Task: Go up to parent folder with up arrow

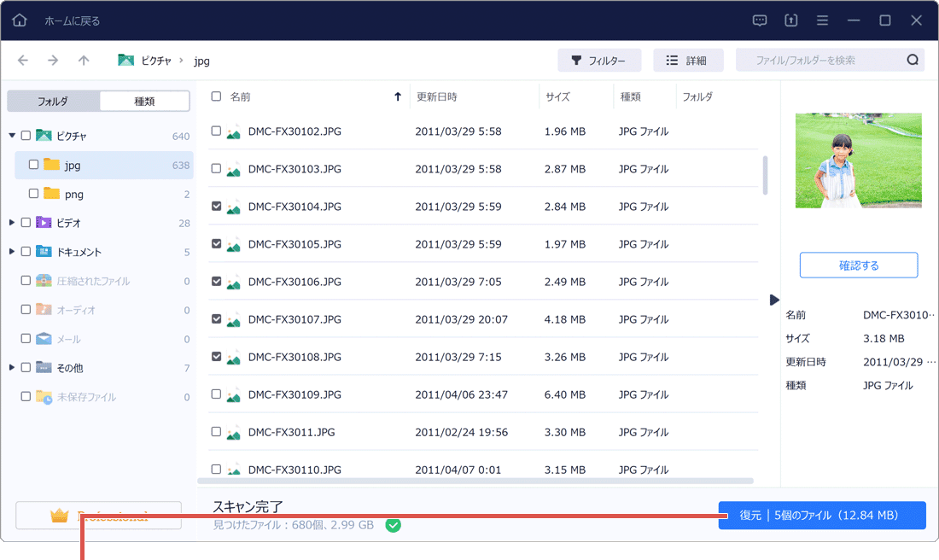Action: [x=82, y=60]
